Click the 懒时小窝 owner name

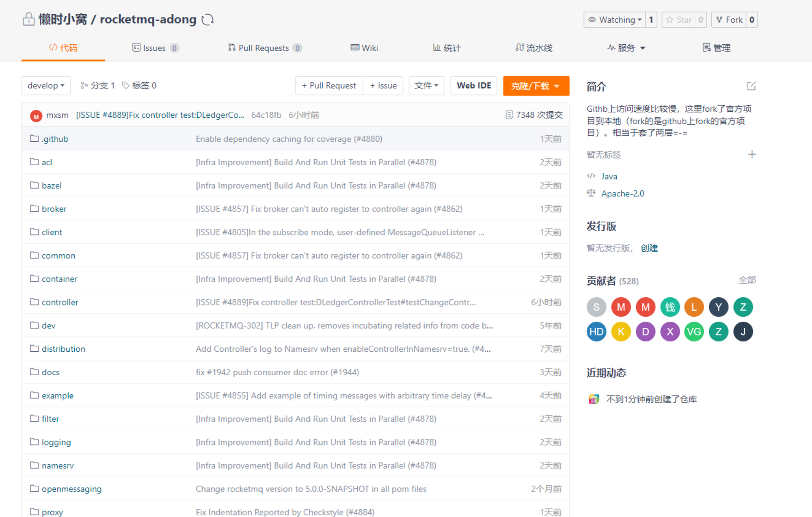point(63,19)
